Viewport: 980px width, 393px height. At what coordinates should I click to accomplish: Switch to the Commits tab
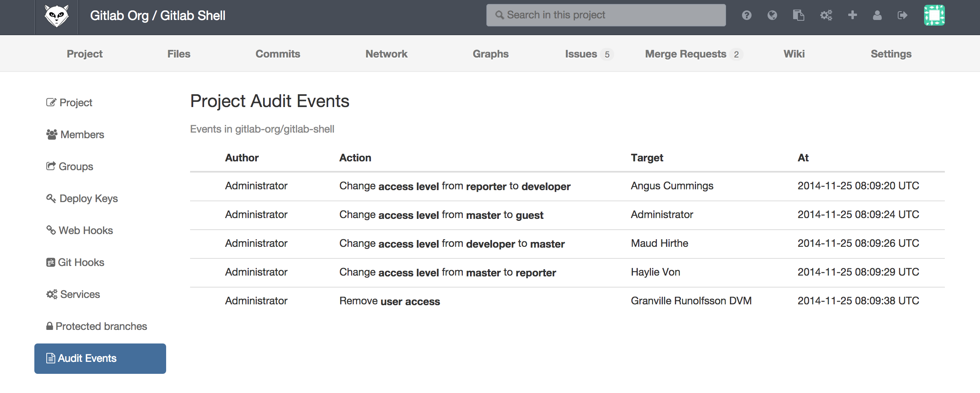278,54
